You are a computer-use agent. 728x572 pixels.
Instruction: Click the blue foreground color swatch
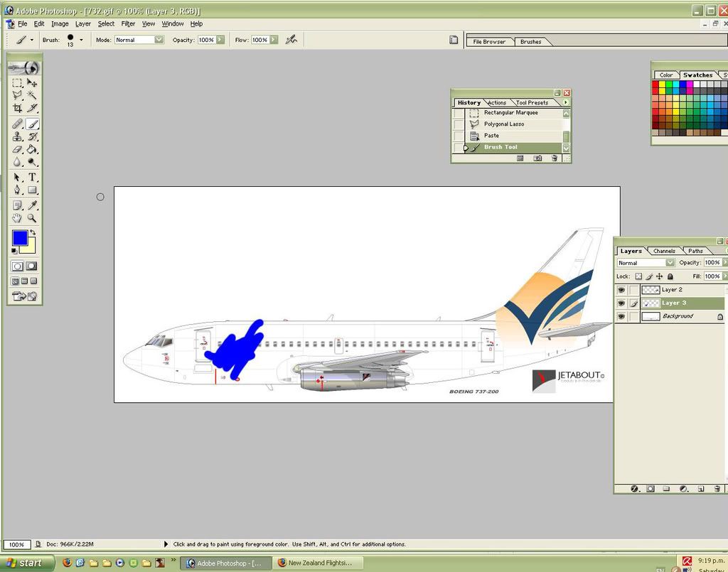pyautogui.click(x=19, y=238)
